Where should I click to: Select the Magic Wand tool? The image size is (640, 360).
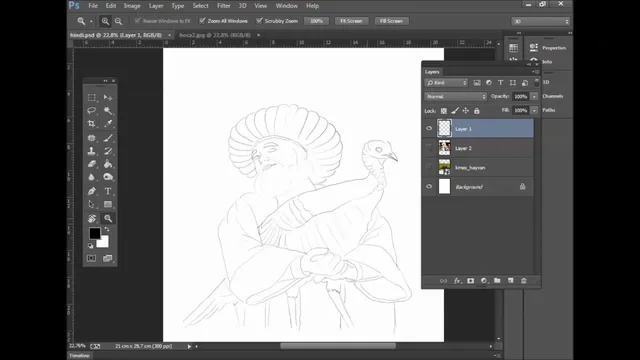pos(108,111)
